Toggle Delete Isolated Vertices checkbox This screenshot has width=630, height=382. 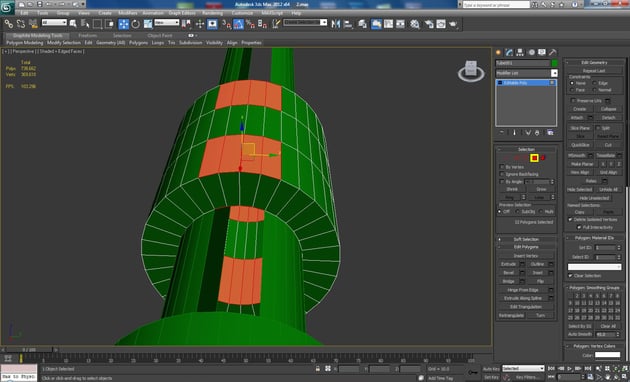click(x=570, y=220)
